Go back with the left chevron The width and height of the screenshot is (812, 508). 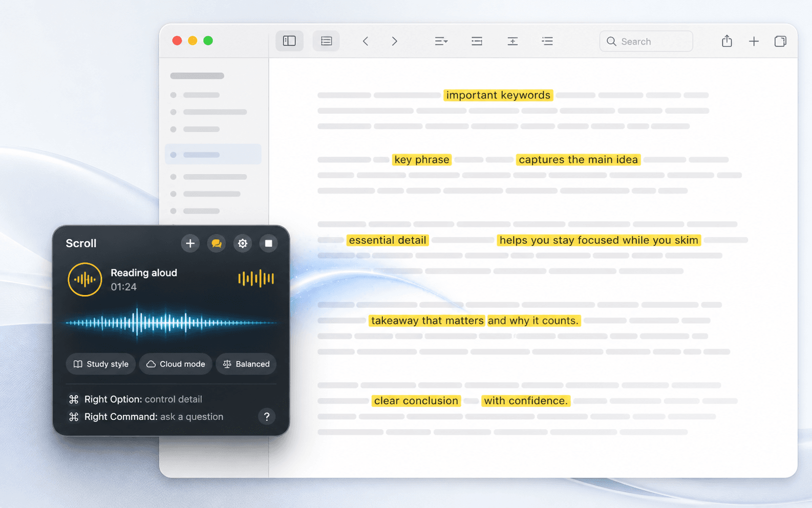point(366,41)
